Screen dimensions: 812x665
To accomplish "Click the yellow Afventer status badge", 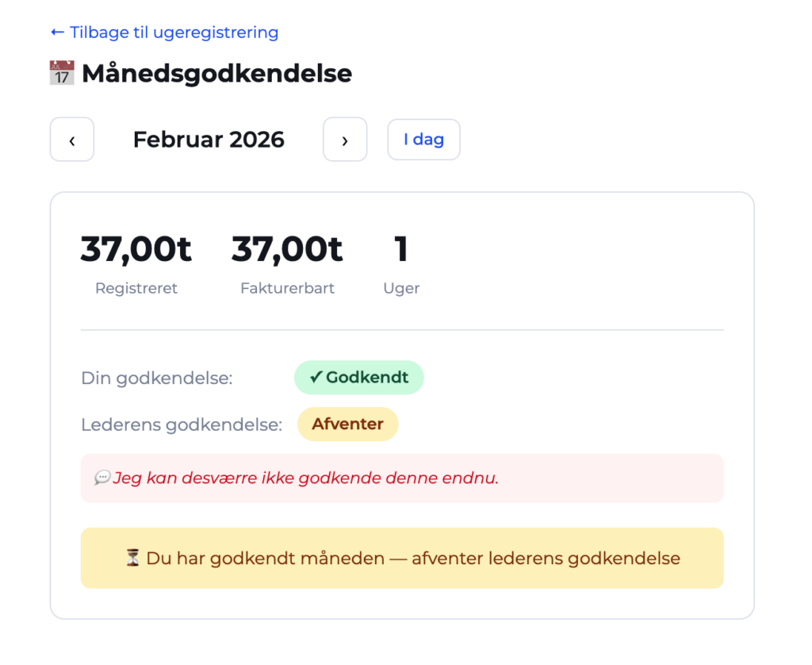I will (x=347, y=424).
